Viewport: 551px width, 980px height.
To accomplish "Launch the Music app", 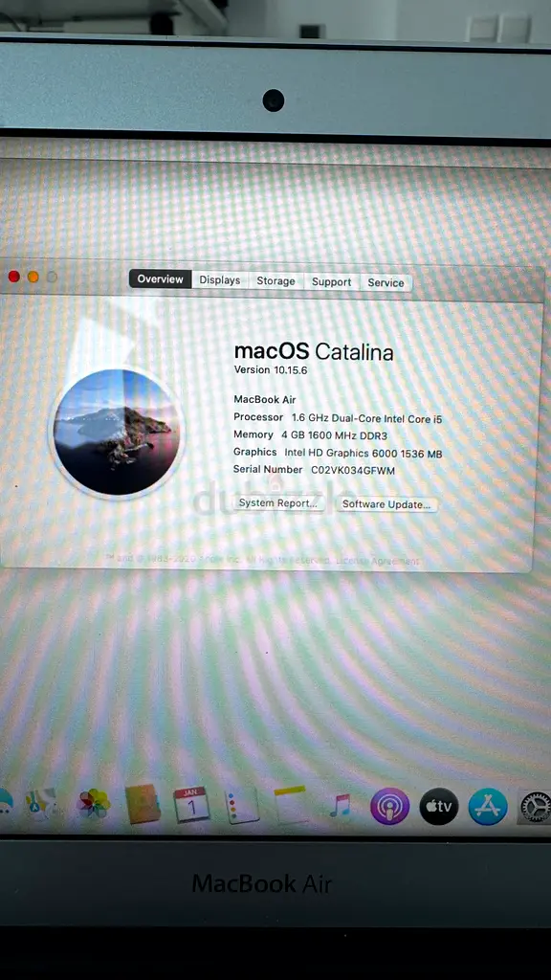I will (x=341, y=806).
